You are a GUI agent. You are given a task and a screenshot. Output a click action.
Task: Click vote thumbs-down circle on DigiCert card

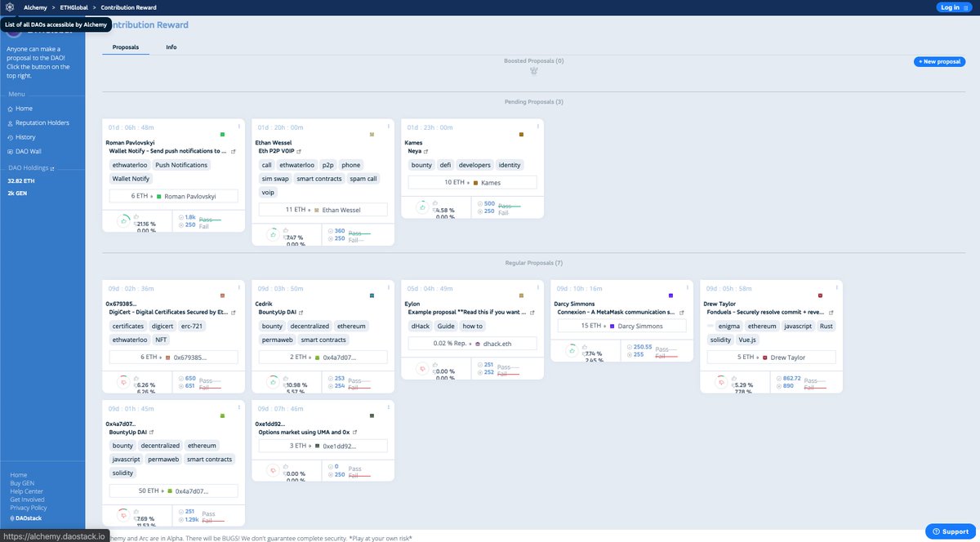click(x=122, y=380)
